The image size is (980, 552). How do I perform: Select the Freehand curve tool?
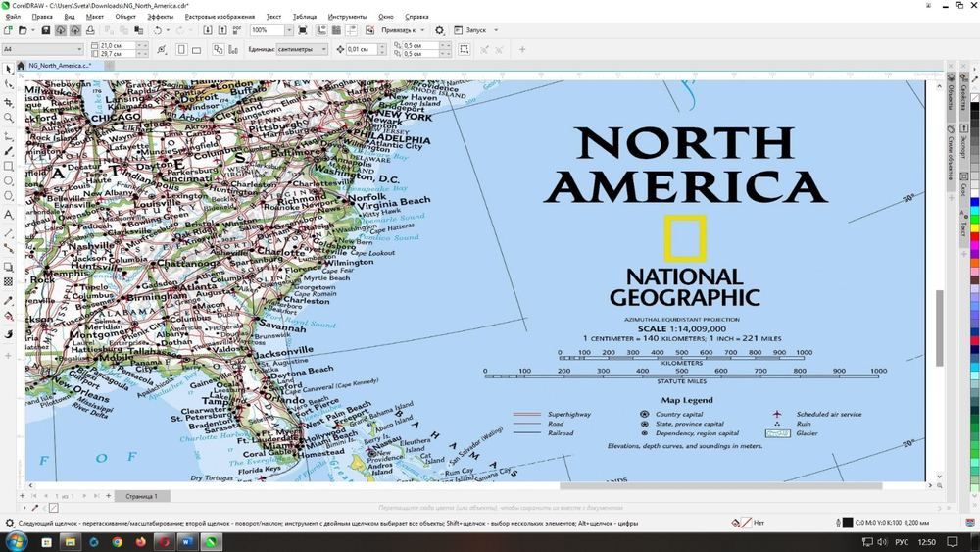(8, 135)
